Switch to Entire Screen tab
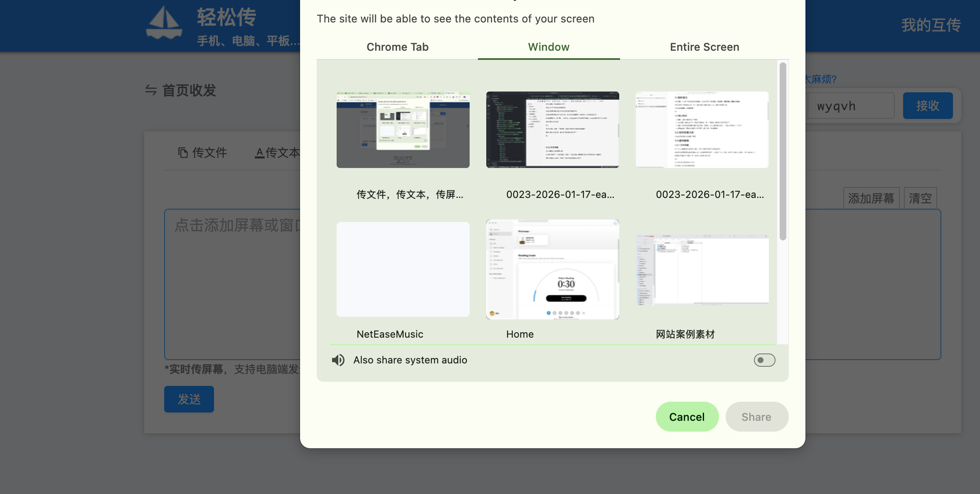Viewport: 980px width, 494px height. pos(704,47)
